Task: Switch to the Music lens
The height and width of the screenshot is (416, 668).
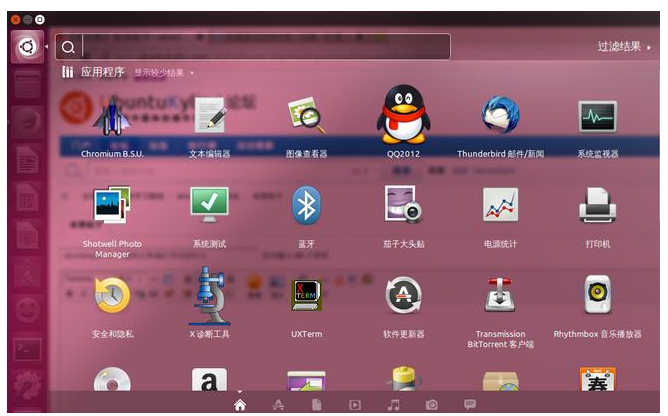Action: [393, 404]
